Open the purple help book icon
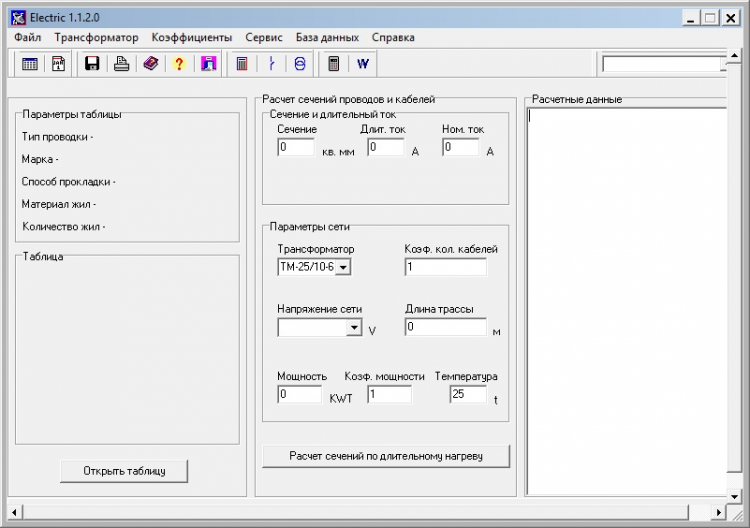750x528 pixels. pyautogui.click(x=151, y=64)
